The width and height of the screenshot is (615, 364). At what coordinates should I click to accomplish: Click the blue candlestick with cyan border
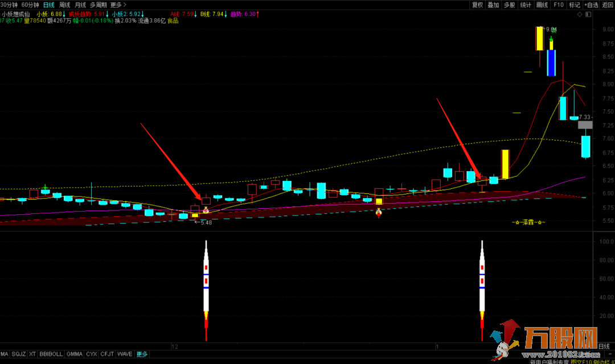(x=551, y=63)
